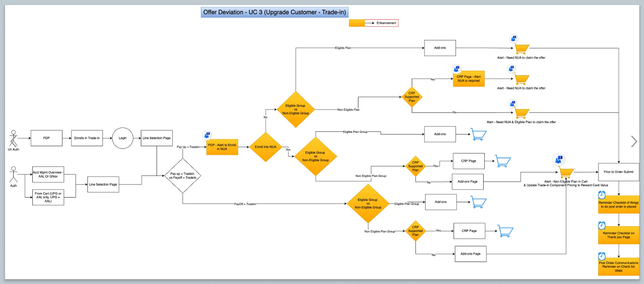Screen dimensions: 644x284
Task: Click alert icon above Non Eligible Plan in Cart
Action: coord(559,159)
